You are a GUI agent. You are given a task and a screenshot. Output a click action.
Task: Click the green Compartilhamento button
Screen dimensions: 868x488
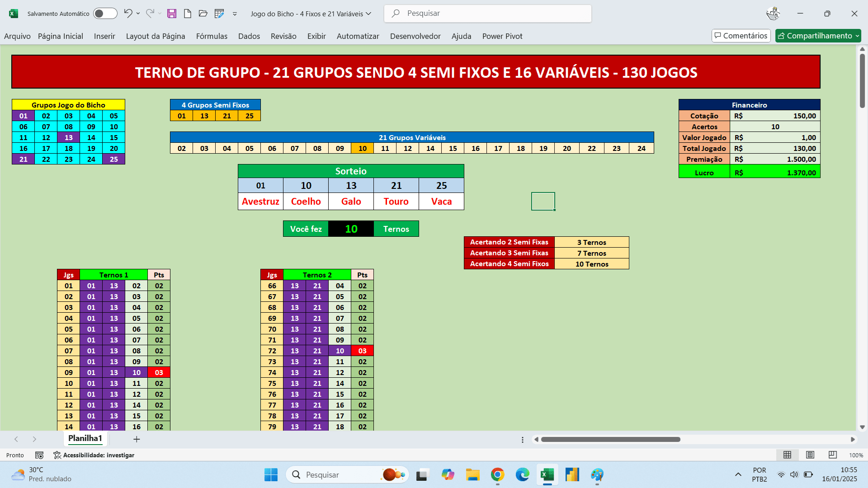pyautogui.click(x=818, y=36)
